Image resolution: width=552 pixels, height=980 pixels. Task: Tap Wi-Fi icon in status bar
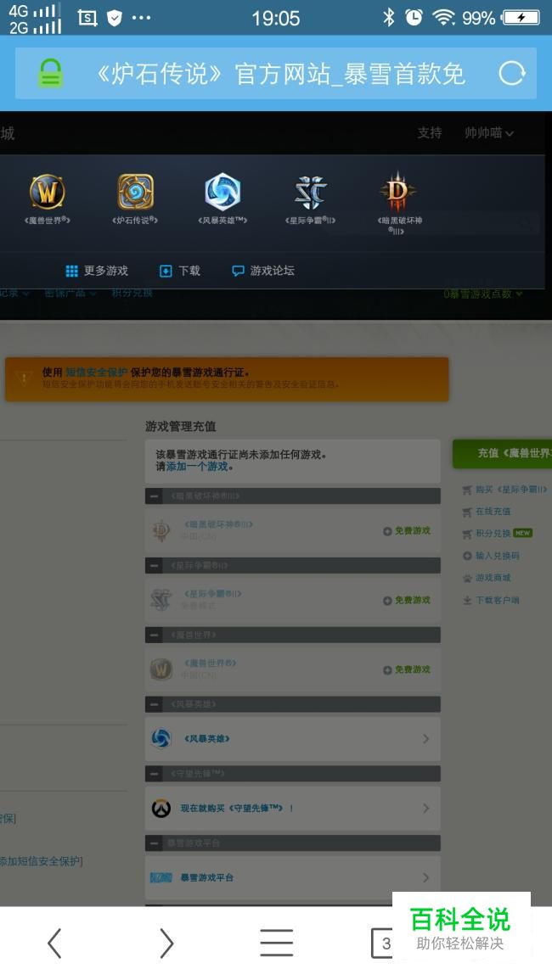point(444,17)
